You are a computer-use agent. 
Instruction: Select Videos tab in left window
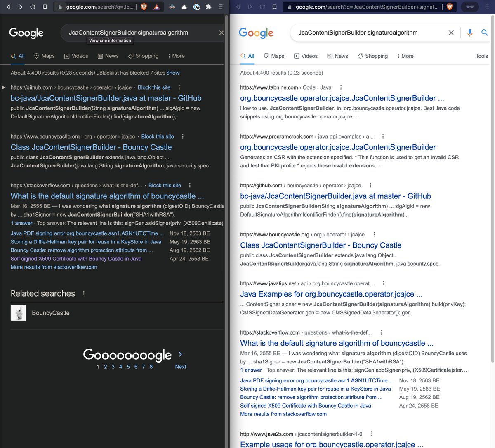(76, 56)
